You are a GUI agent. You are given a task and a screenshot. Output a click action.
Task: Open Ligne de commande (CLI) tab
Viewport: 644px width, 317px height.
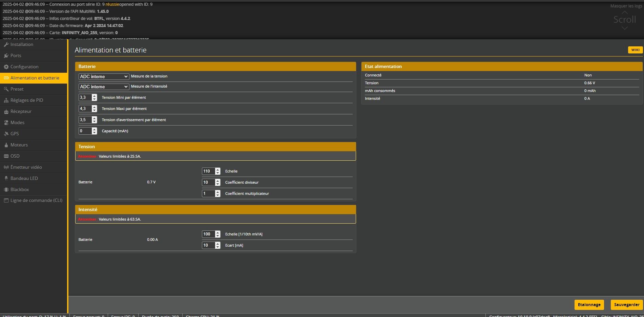(x=36, y=201)
